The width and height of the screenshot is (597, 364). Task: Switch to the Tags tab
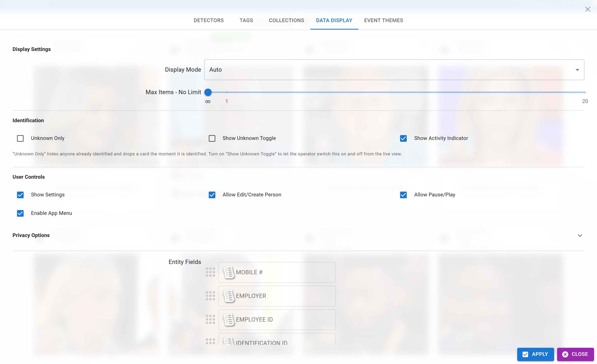246,20
